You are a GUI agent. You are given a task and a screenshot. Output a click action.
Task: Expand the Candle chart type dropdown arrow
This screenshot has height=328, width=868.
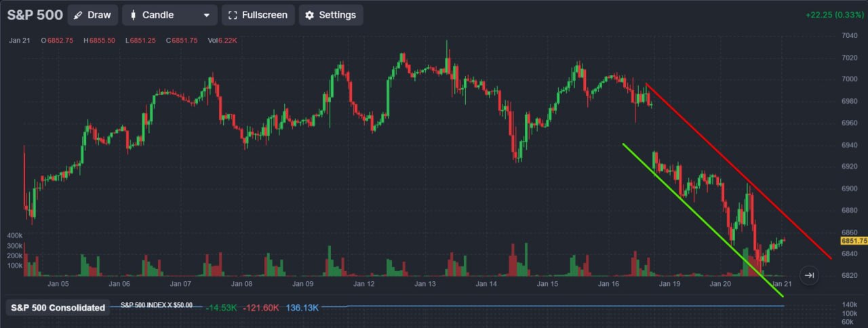(206, 15)
